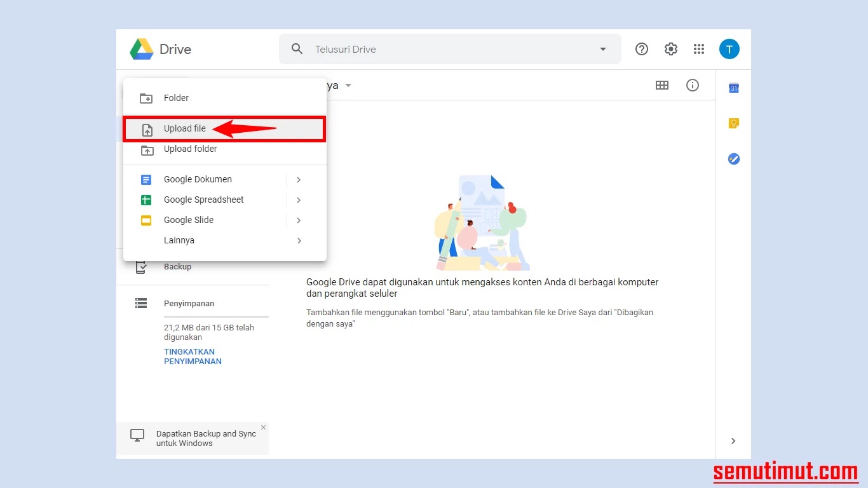Open the Calendar side panel icon
The width and height of the screenshot is (868, 488).
[734, 88]
